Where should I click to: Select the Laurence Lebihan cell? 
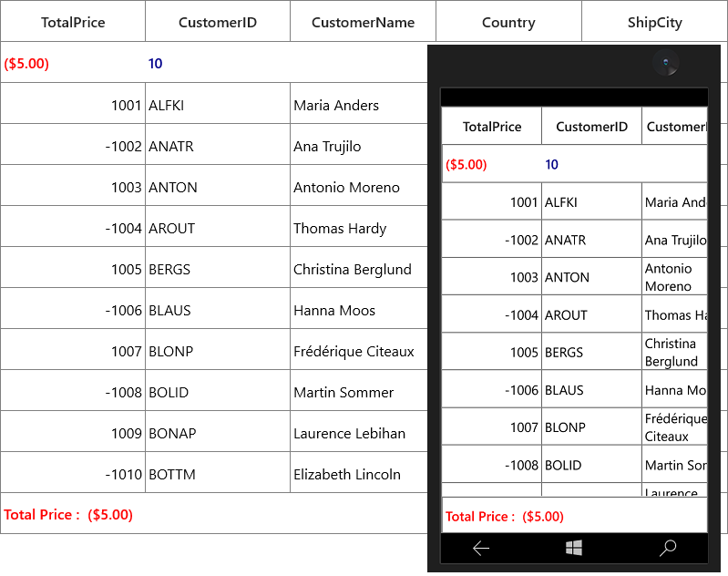click(x=359, y=431)
